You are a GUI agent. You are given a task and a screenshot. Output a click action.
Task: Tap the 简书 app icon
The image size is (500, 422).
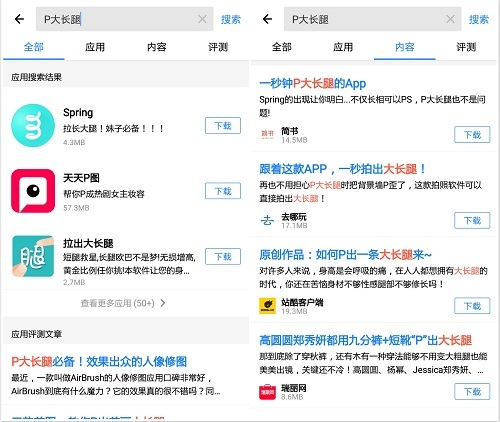(x=267, y=135)
